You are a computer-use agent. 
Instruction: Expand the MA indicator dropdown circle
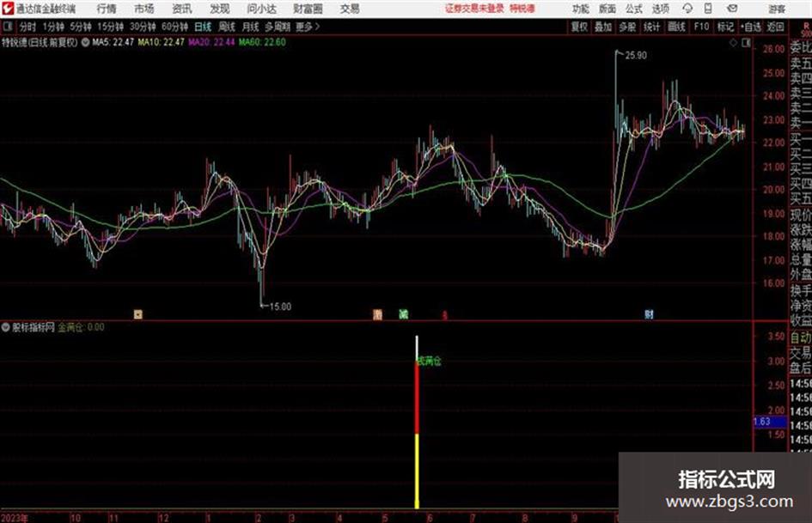pos(85,42)
